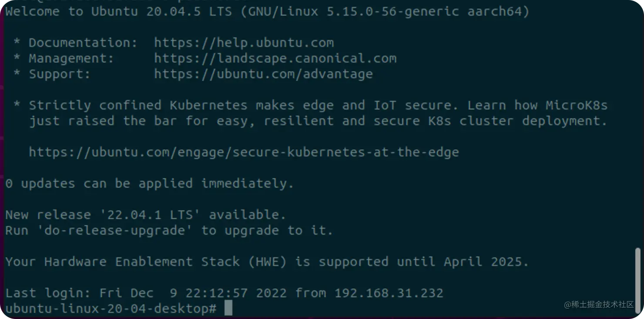This screenshot has width=644, height=319.
Task: Open the help.ubuntu.com documentation link
Action: point(244,43)
